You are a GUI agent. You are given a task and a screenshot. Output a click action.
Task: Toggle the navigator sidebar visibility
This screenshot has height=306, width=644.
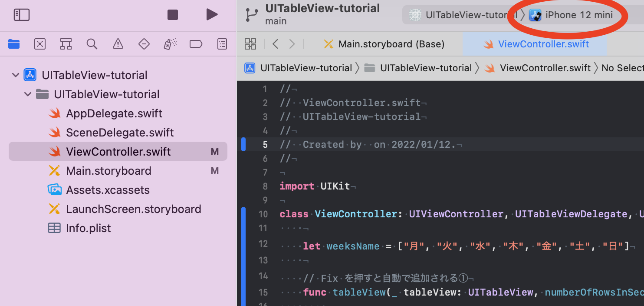click(x=21, y=15)
